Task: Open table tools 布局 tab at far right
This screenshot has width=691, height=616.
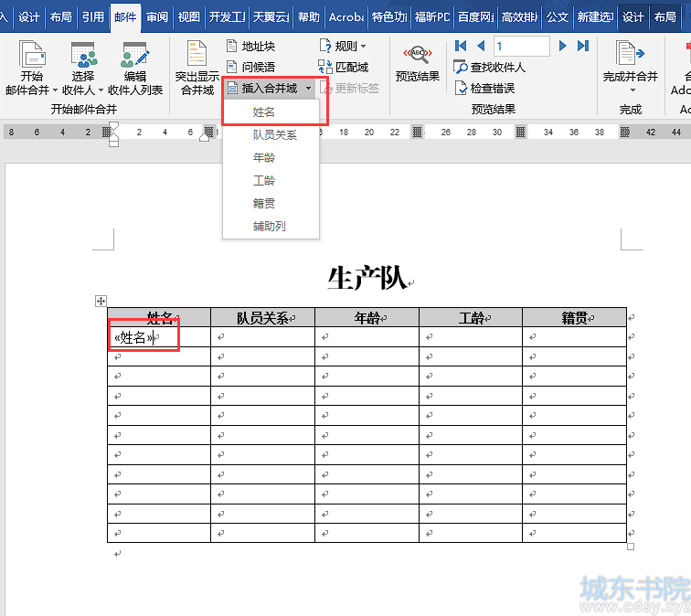Action: (665, 16)
